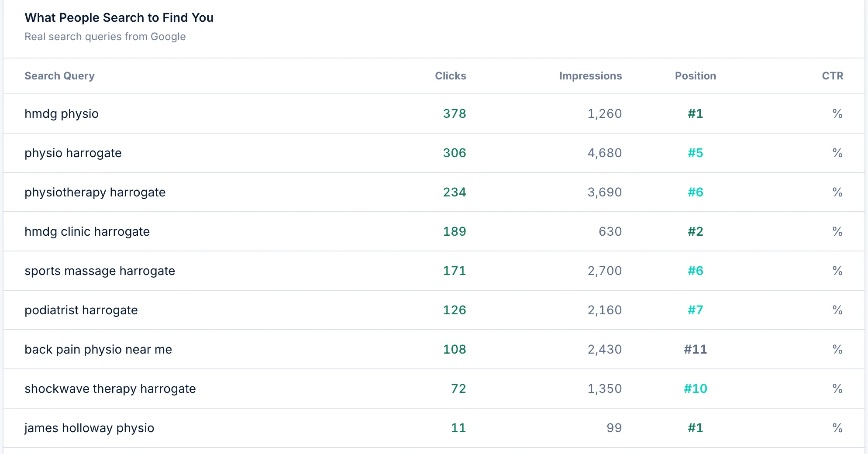Sort by the Clicks column header
Image resolution: width=868 pixels, height=454 pixels.
[450, 76]
